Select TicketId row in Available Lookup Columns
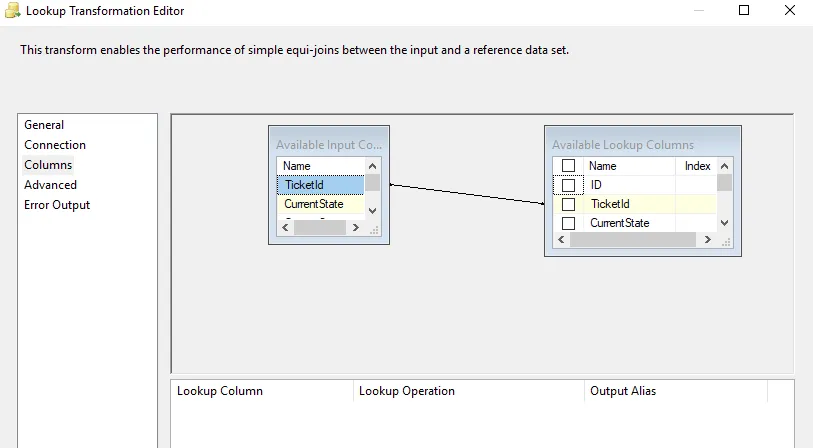This screenshot has width=813, height=448. click(635, 204)
